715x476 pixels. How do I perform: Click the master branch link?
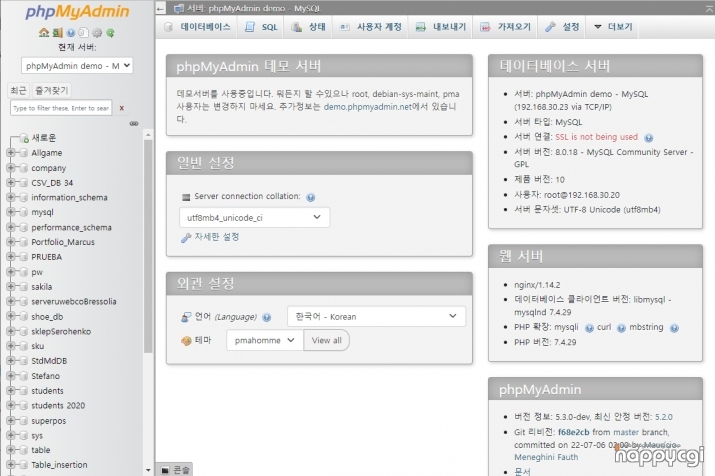point(626,432)
